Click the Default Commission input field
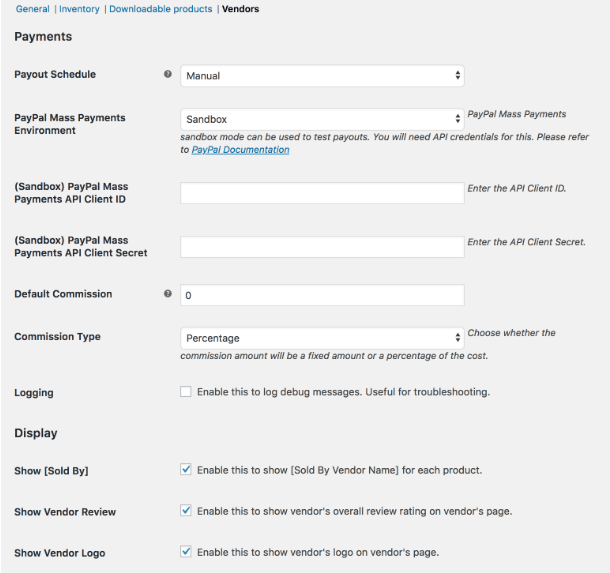 pyautogui.click(x=322, y=295)
